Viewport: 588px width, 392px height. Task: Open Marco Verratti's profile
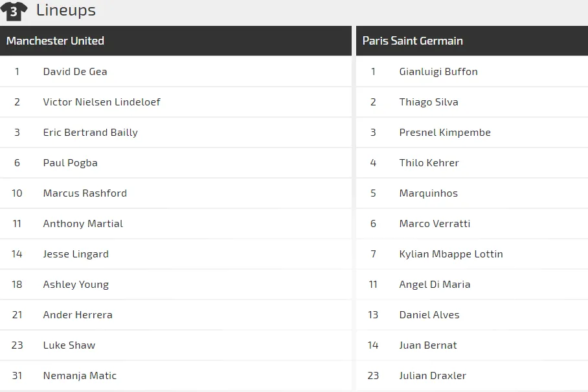tap(435, 224)
